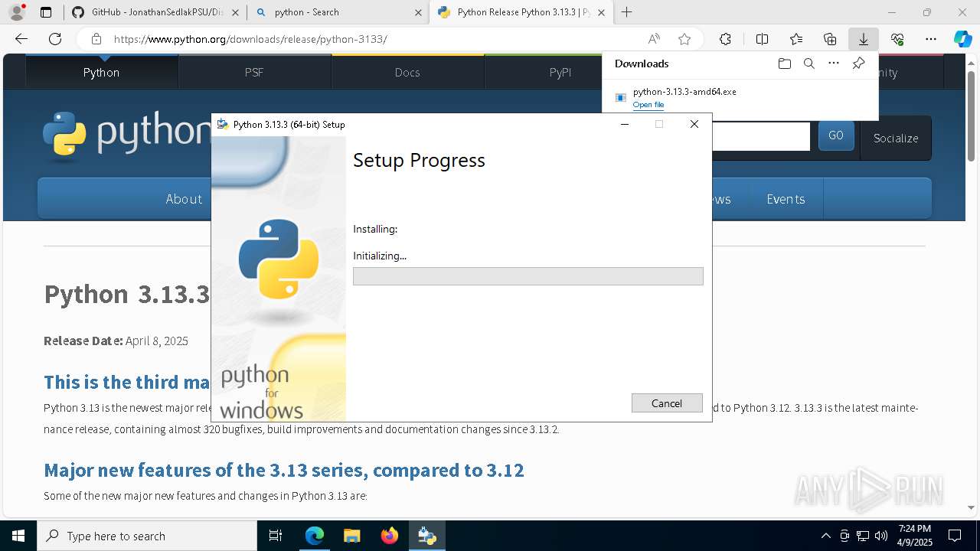Select python-3.13.3-amd64.exe download entry
980x551 pixels.
[740, 97]
